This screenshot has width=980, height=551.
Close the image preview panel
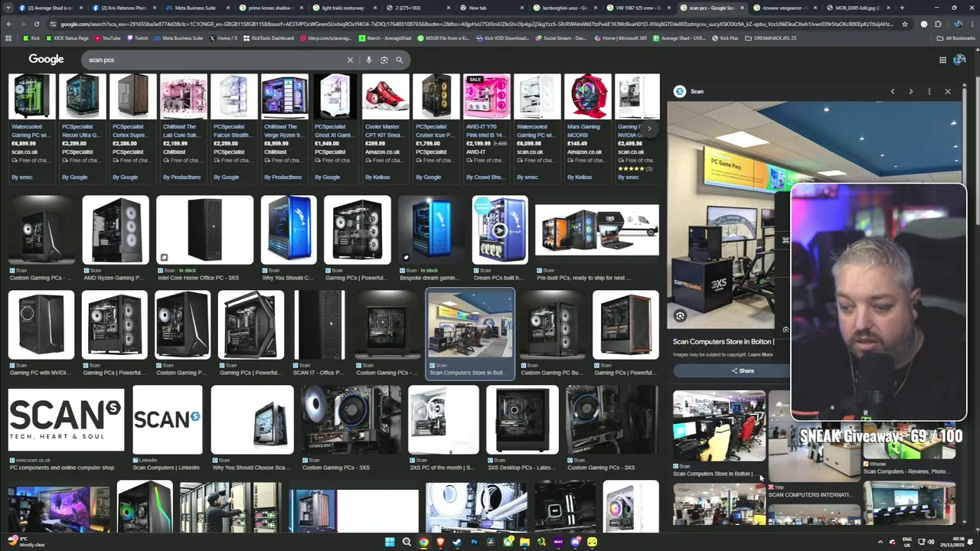point(947,91)
